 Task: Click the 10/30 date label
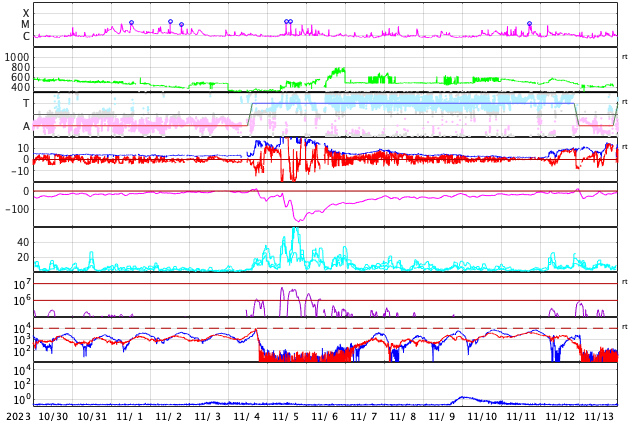53,417
